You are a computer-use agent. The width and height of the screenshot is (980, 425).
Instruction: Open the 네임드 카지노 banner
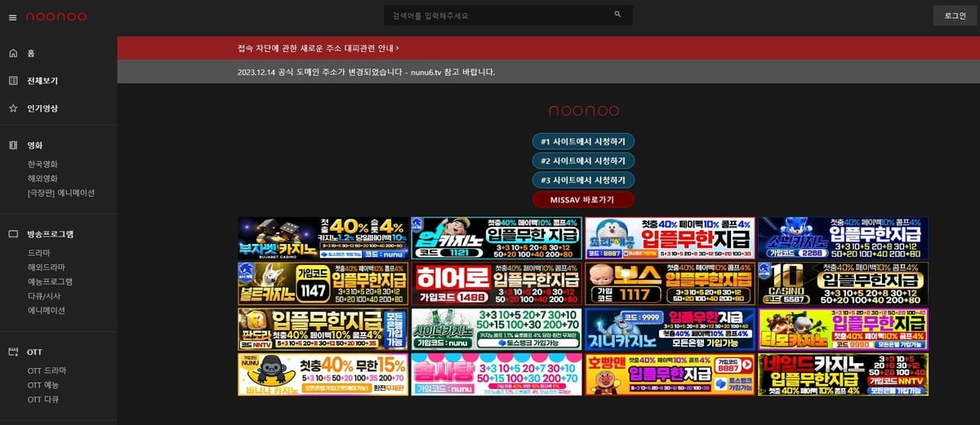click(x=844, y=374)
